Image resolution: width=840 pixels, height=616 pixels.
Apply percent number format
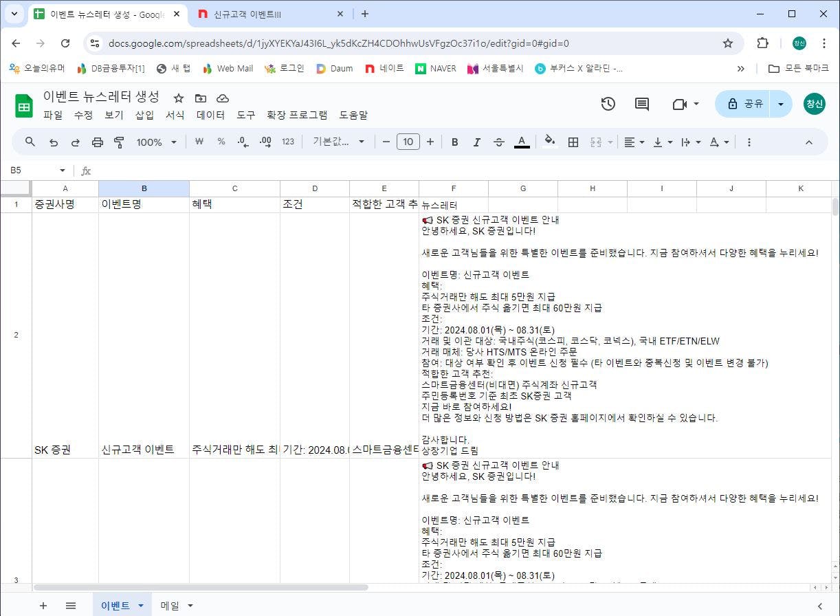click(221, 142)
